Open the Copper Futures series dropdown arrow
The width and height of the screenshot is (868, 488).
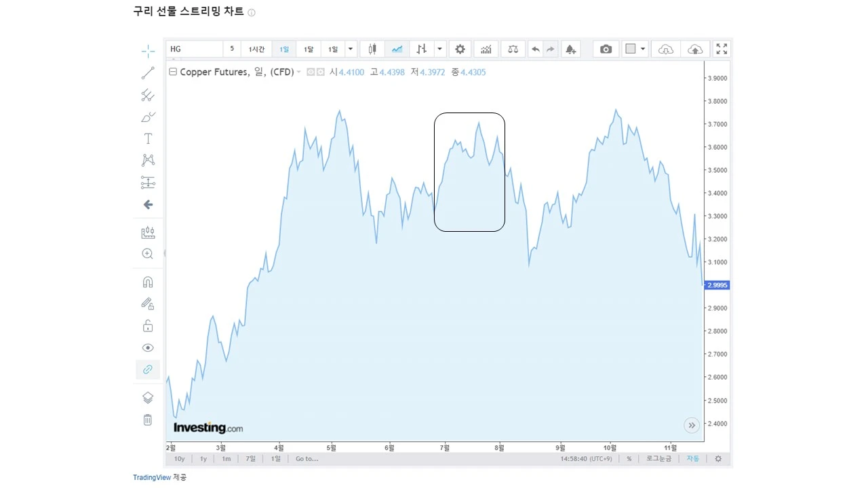(298, 72)
